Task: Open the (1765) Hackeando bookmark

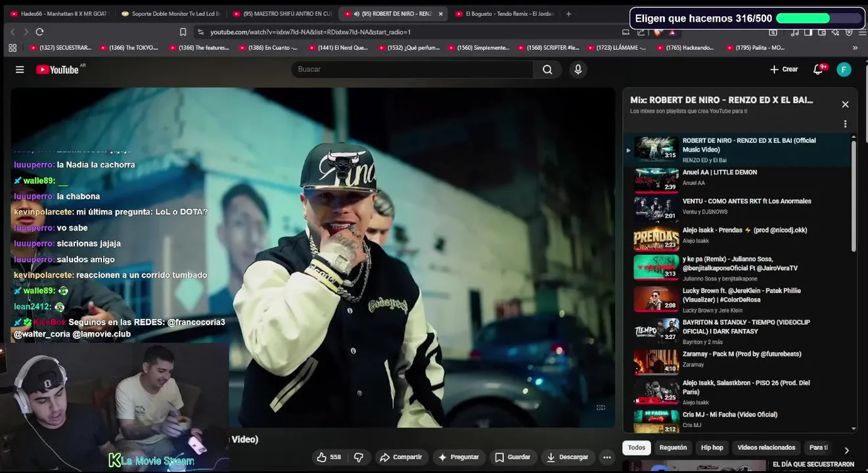Action: 684,48
